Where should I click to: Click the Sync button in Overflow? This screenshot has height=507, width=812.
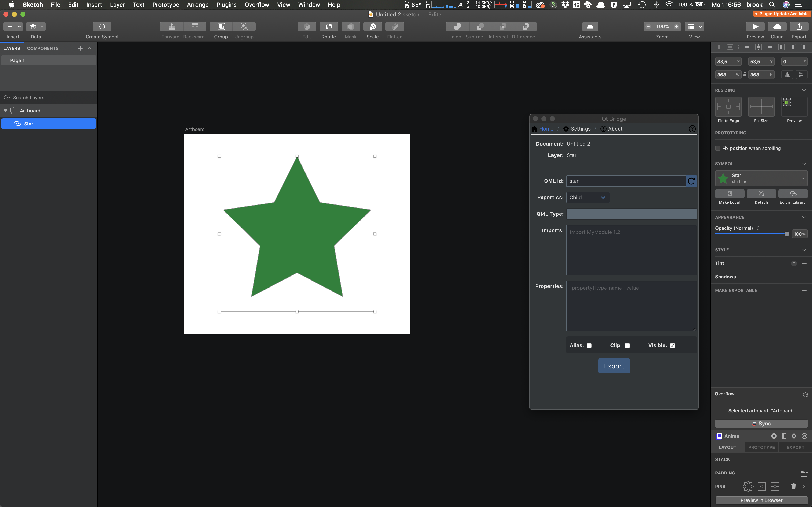click(x=761, y=424)
